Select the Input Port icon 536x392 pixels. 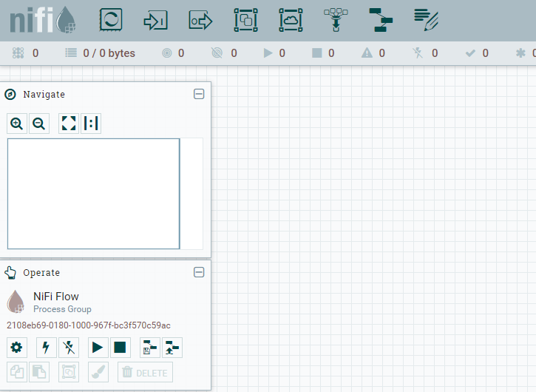[x=155, y=20]
